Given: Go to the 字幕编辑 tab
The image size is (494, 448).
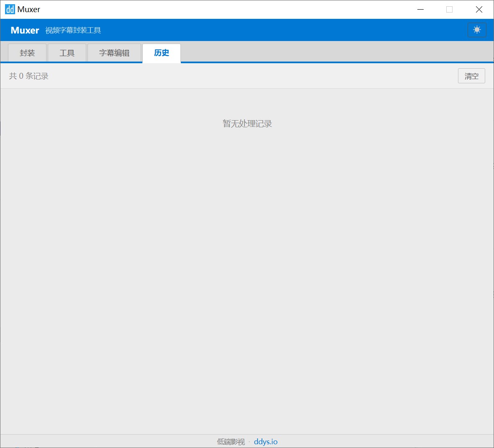Looking at the screenshot, I should pos(114,53).
